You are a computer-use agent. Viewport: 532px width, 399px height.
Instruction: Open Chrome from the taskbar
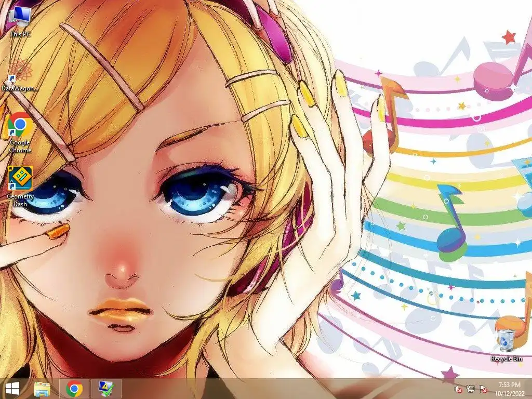74,389
